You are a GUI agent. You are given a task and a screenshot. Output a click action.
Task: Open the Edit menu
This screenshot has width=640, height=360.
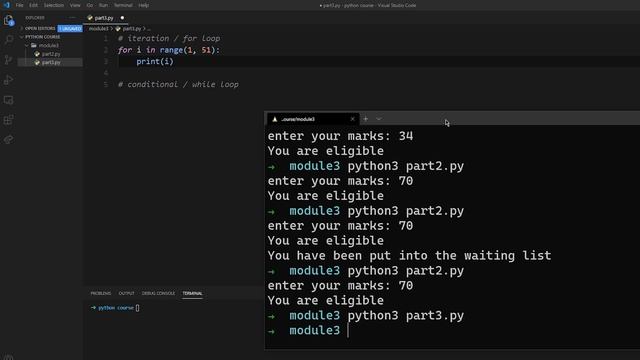pyautogui.click(x=33, y=5)
